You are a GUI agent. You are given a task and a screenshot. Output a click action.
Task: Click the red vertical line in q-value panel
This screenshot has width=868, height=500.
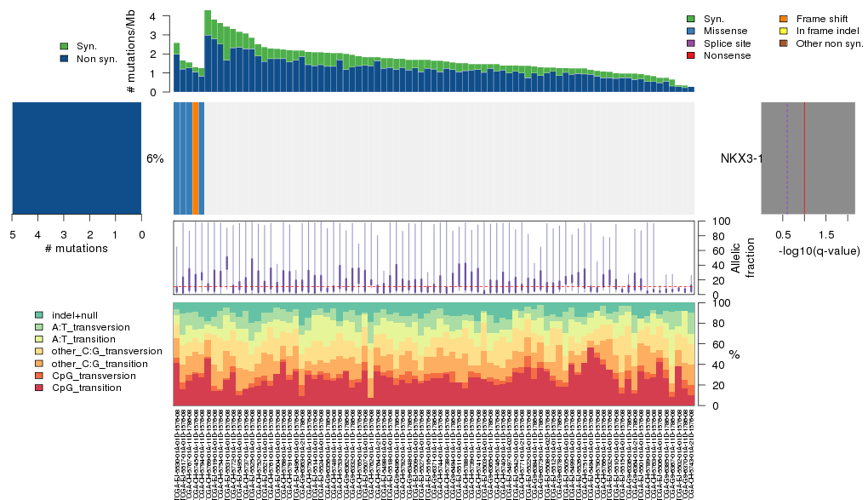pos(805,158)
